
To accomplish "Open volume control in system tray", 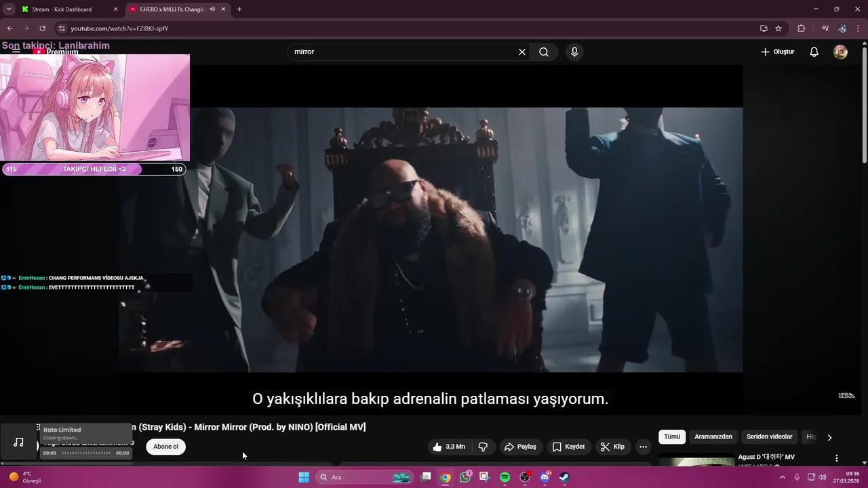I will (x=823, y=477).
